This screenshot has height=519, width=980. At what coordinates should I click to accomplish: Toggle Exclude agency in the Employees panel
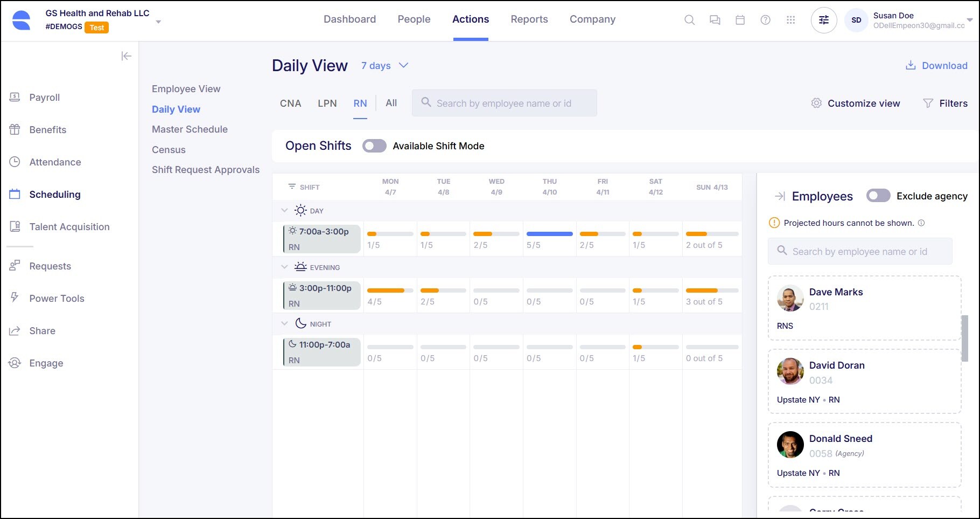click(878, 196)
